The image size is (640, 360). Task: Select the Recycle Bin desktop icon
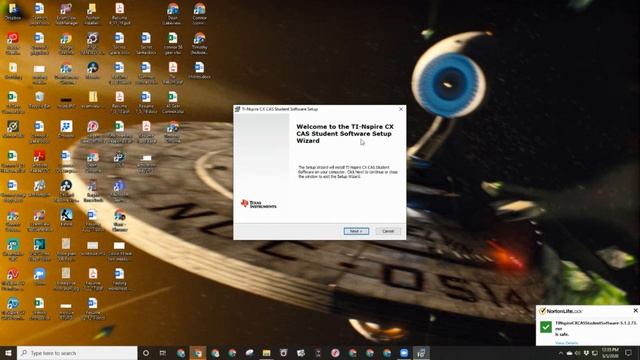click(x=39, y=100)
